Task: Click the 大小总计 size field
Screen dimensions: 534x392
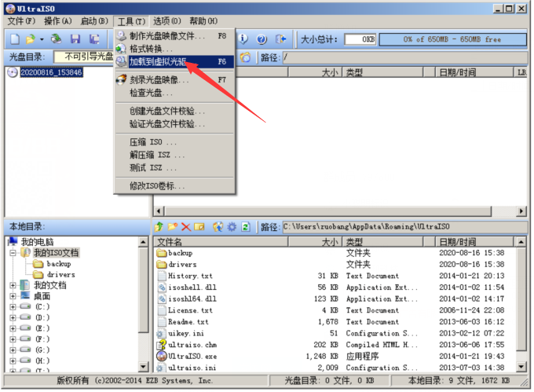Action: pyautogui.click(x=360, y=39)
